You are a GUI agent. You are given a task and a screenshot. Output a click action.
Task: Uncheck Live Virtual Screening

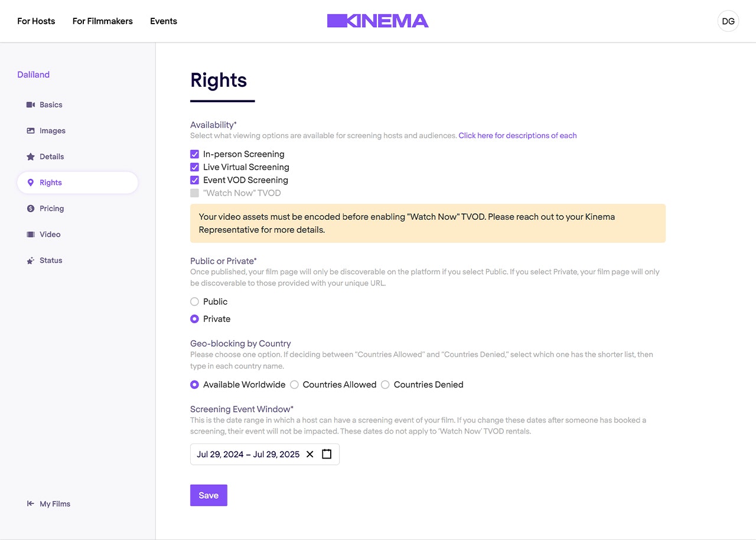tap(194, 167)
